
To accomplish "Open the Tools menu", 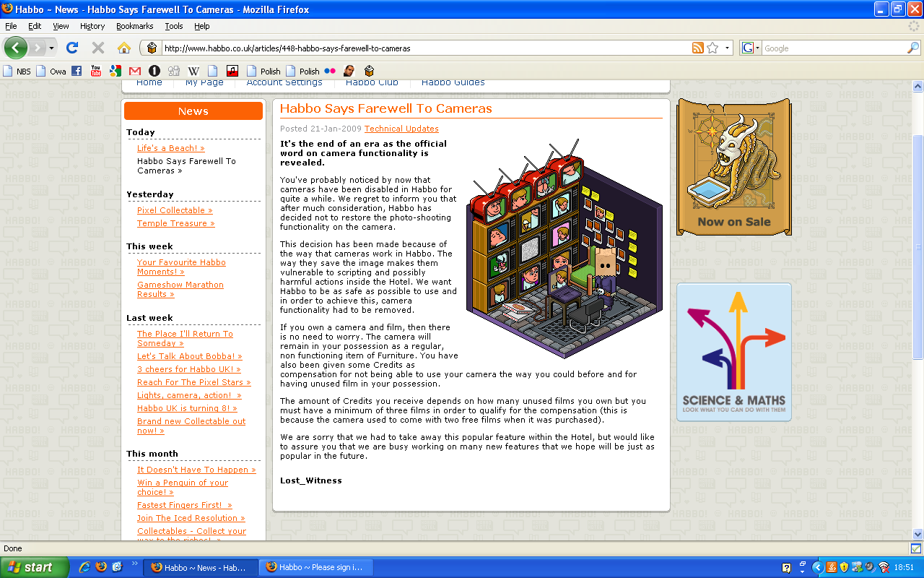I will 174,26.
